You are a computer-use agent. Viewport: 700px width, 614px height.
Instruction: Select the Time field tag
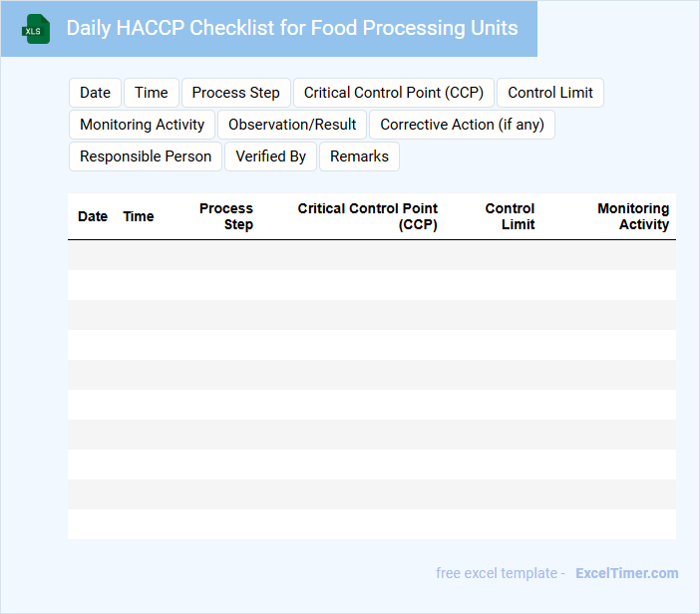pos(152,93)
